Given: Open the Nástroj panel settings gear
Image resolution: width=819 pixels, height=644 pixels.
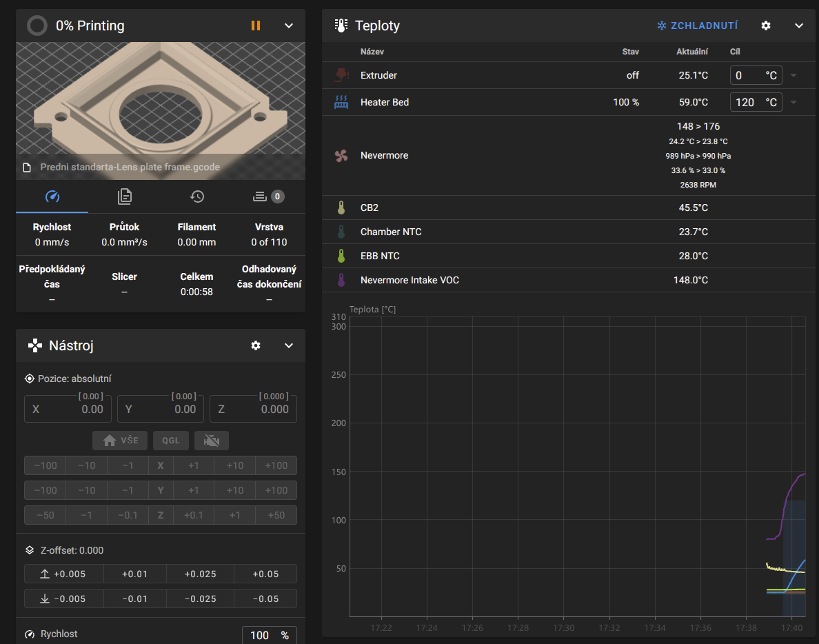Looking at the screenshot, I should coord(256,345).
